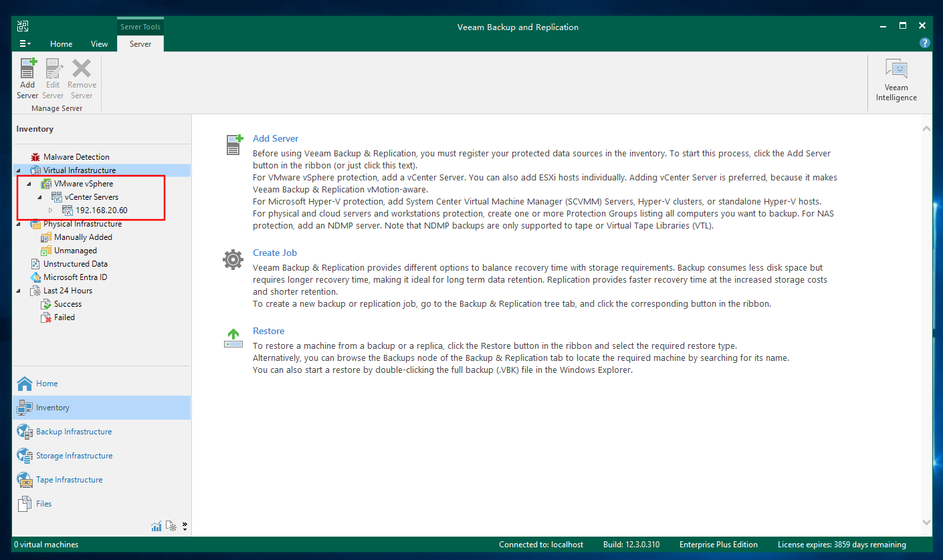This screenshot has height=560, width=943.
Task: Open the Storage Infrastructure view
Action: pos(102,456)
